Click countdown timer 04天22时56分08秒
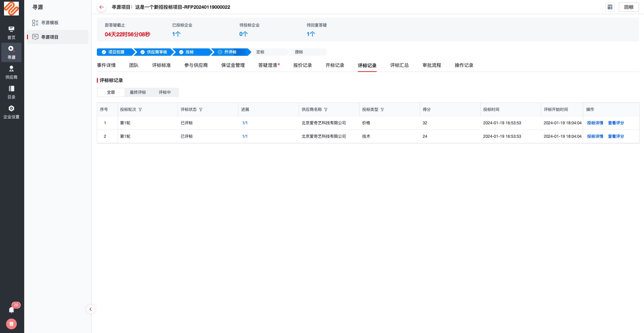This screenshot has height=333, width=644. point(127,34)
